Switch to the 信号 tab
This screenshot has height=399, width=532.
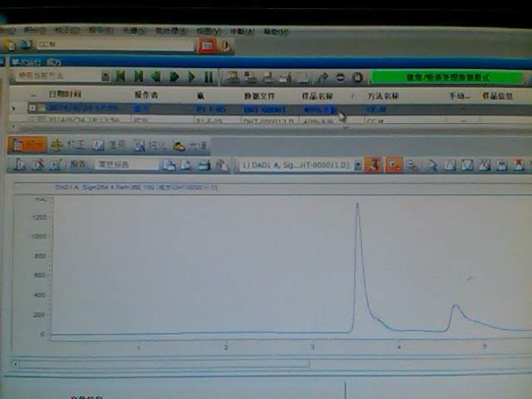pyautogui.click(x=110, y=145)
